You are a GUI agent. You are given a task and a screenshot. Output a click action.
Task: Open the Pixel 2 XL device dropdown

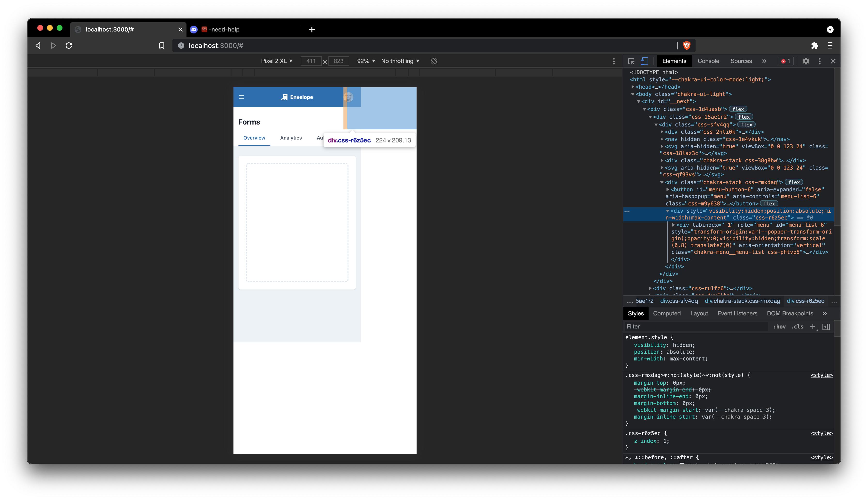click(277, 61)
